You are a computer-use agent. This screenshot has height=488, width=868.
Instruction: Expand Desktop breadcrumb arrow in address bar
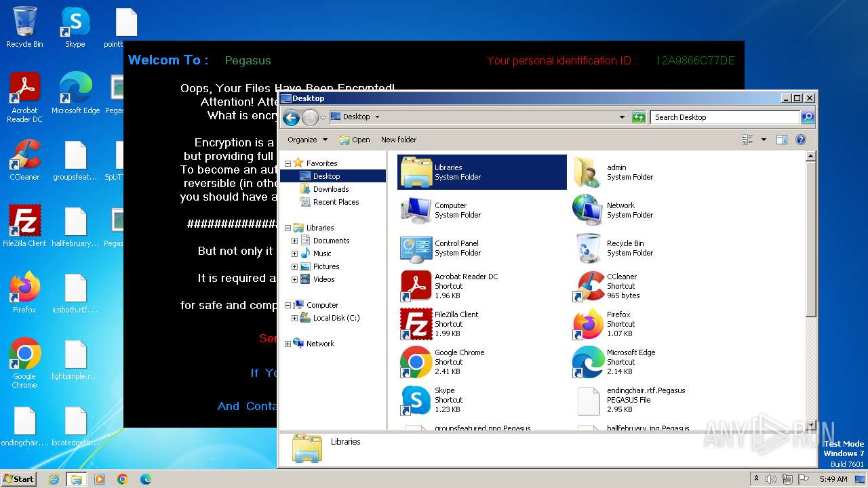[x=377, y=117]
